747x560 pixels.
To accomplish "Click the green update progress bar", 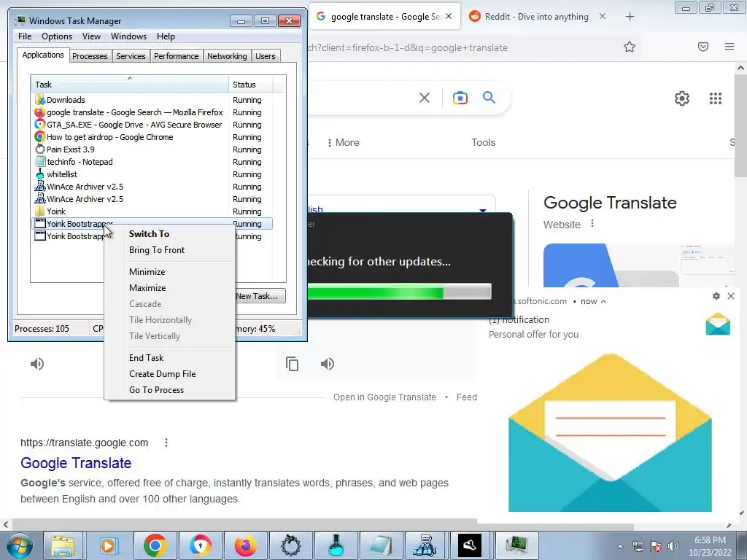I will click(x=399, y=292).
